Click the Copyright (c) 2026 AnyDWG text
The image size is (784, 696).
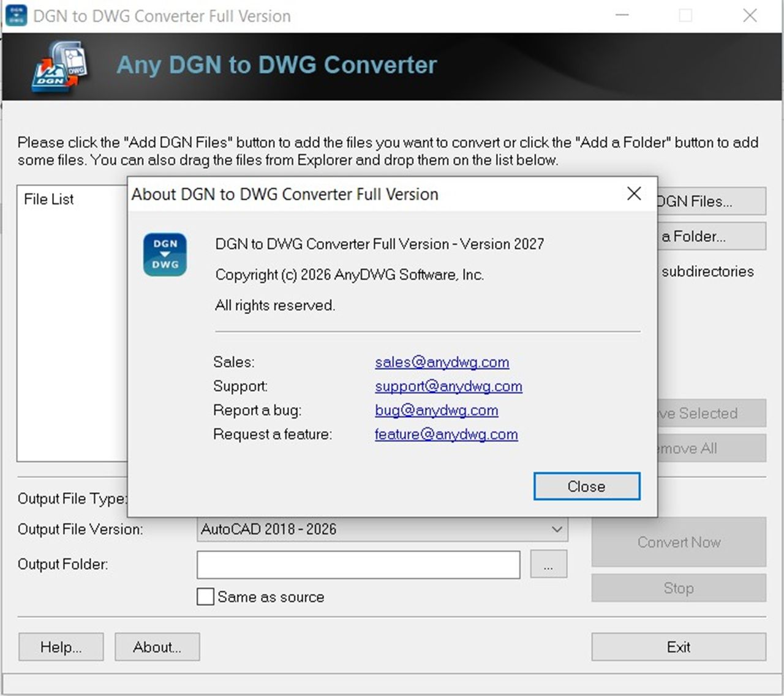point(350,274)
